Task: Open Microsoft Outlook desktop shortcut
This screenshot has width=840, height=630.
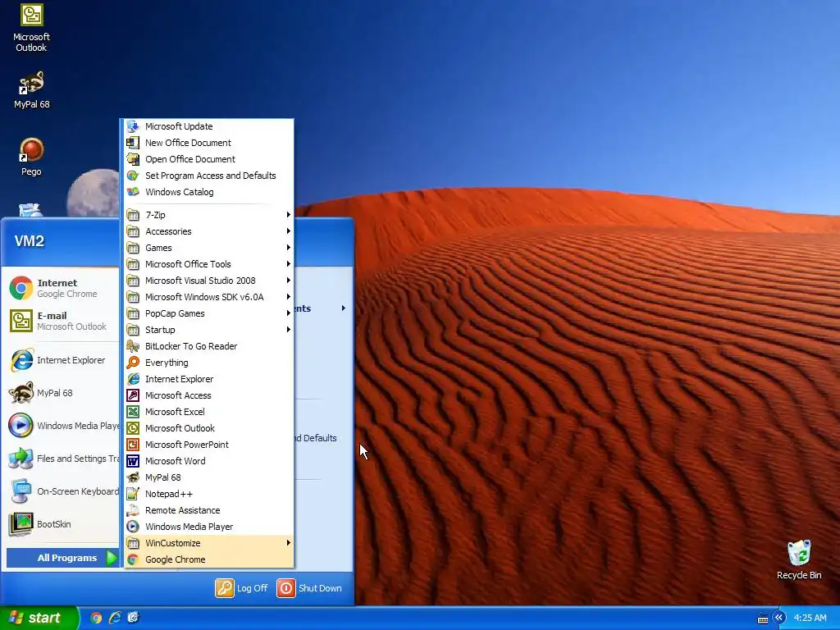Action: (31, 28)
